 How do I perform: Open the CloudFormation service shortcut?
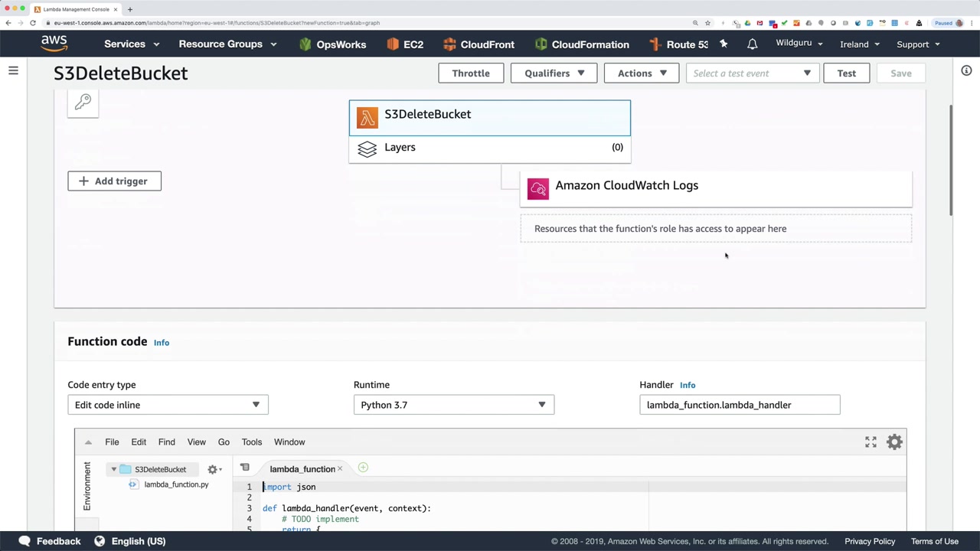pos(582,44)
